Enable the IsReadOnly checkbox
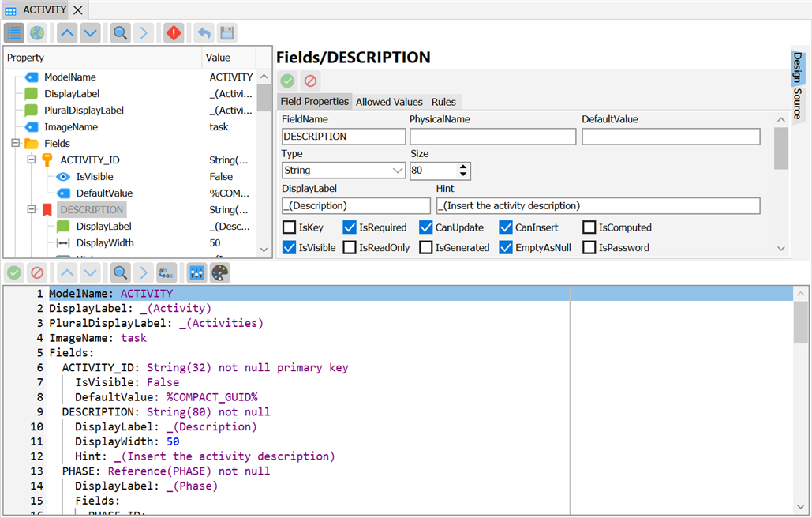The height and width of the screenshot is (518, 812). coord(350,248)
